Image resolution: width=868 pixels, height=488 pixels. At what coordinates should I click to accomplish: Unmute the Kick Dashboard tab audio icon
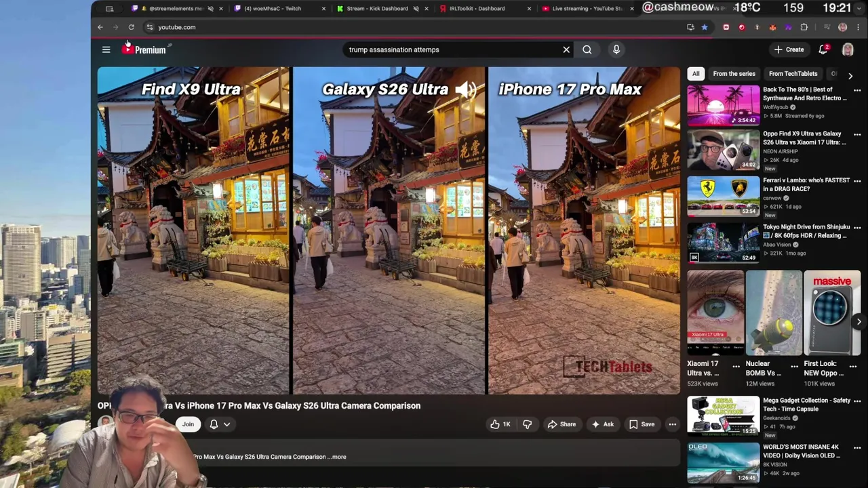(416, 9)
